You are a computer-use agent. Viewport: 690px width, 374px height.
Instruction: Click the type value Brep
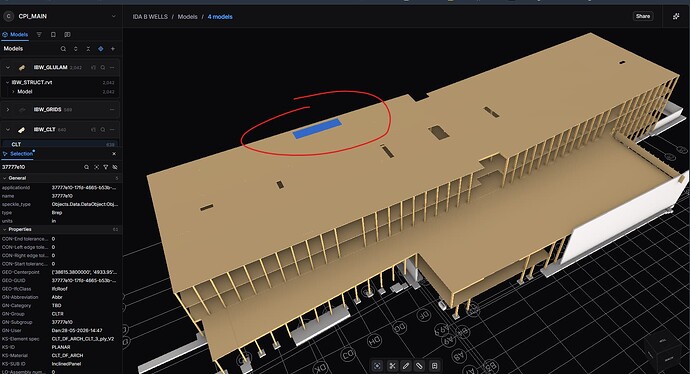(57, 213)
